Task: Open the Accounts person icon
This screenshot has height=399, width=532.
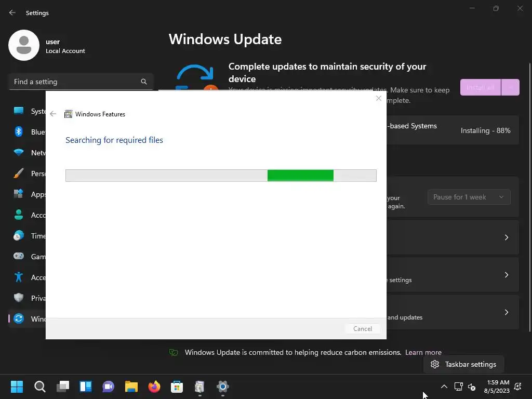Action: pyautogui.click(x=19, y=215)
